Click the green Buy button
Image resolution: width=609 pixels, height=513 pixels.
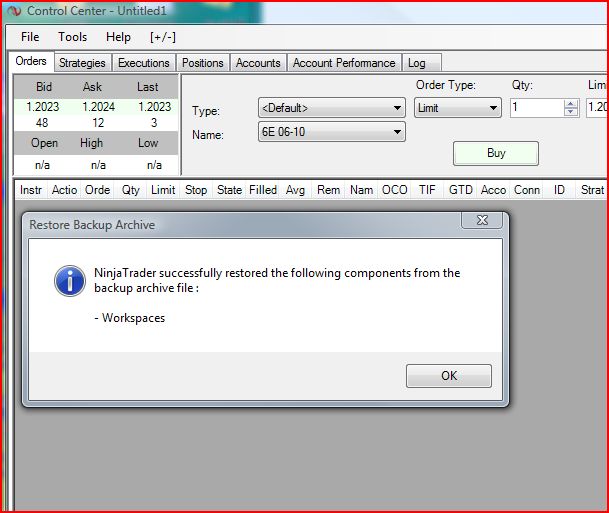[x=496, y=153]
